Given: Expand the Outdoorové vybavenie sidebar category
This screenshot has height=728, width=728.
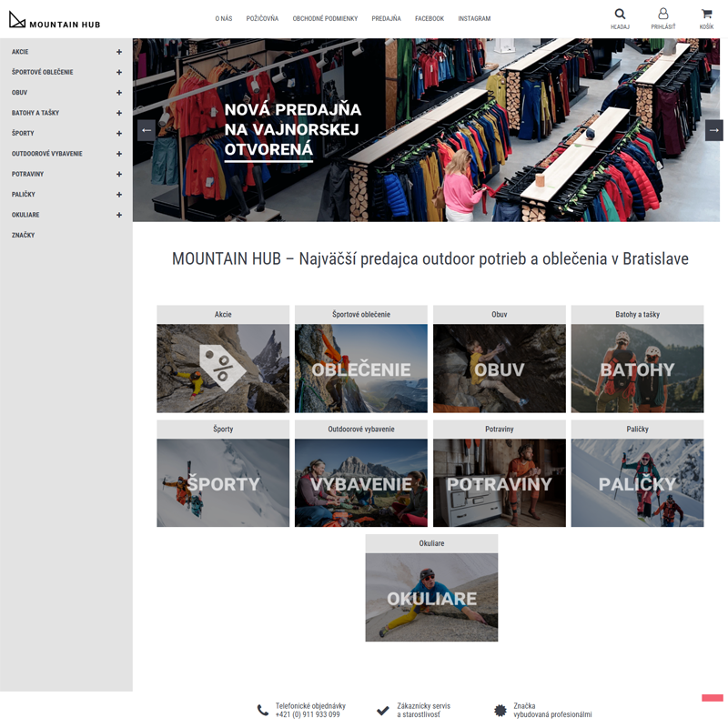Looking at the screenshot, I should 119,154.
